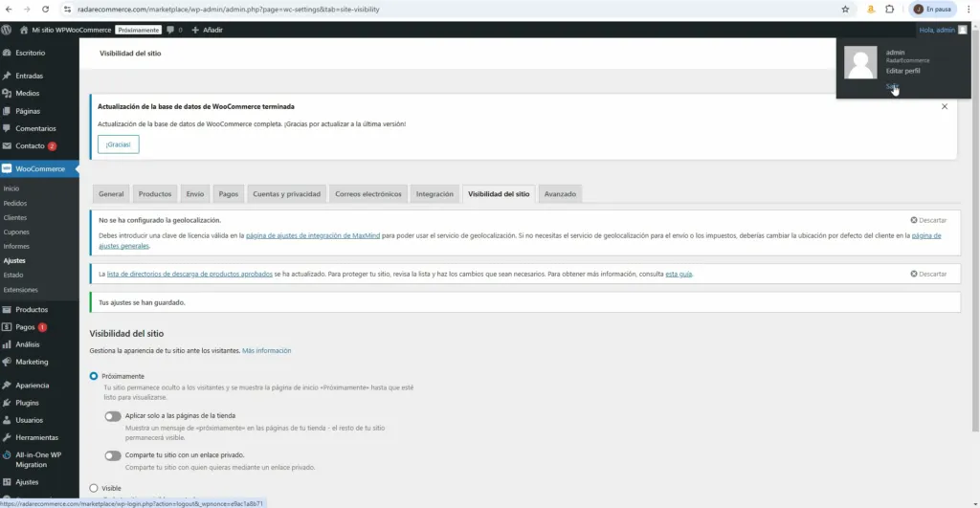Open Extensiones submenu item
Image resolution: width=980 pixels, height=508 pixels.
21,290
